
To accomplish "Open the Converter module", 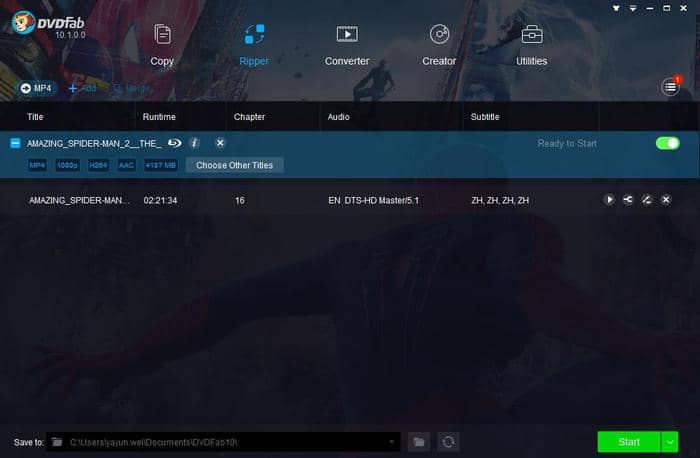I will coord(347,45).
